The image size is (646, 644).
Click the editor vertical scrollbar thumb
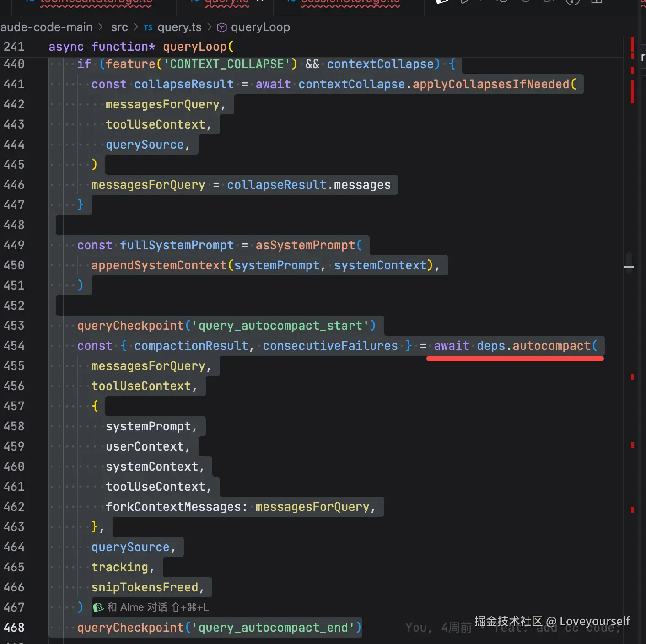629,263
